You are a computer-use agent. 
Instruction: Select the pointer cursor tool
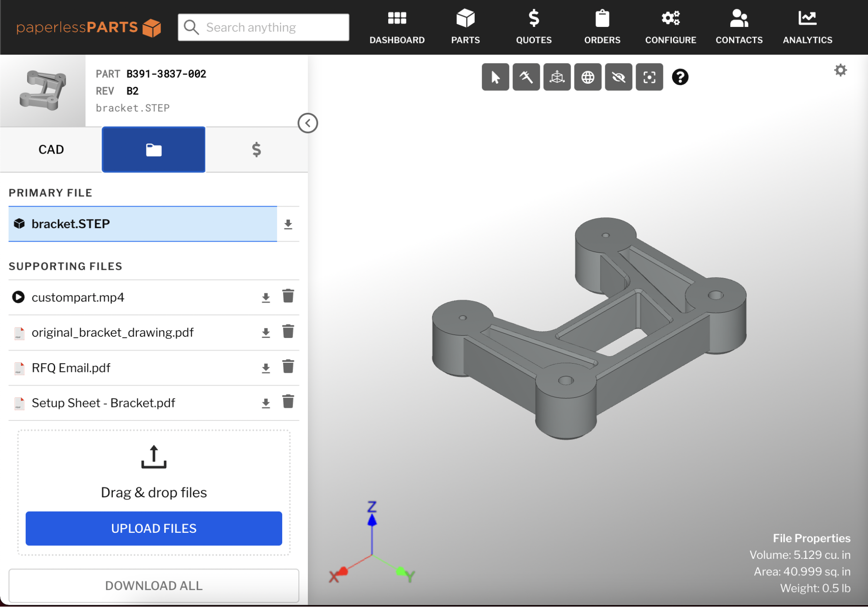pos(495,77)
